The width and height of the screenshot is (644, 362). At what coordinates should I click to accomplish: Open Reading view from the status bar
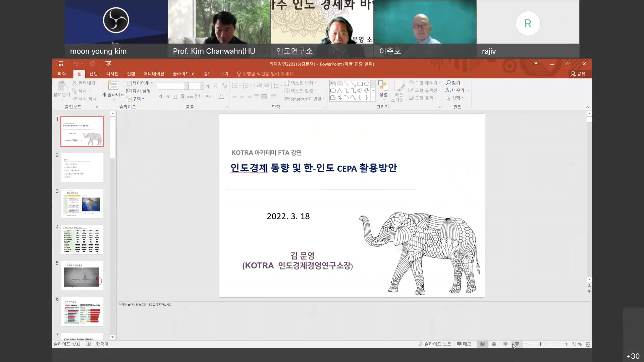(x=505, y=344)
